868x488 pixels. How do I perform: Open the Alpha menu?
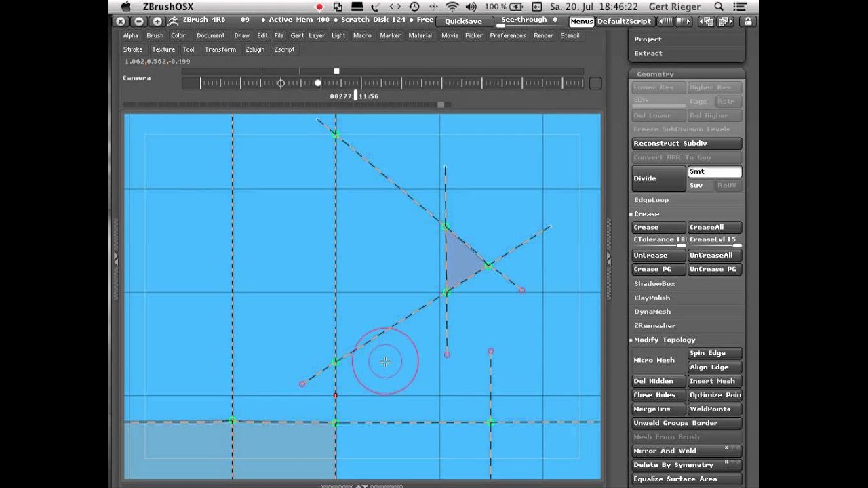pyautogui.click(x=131, y=36)
